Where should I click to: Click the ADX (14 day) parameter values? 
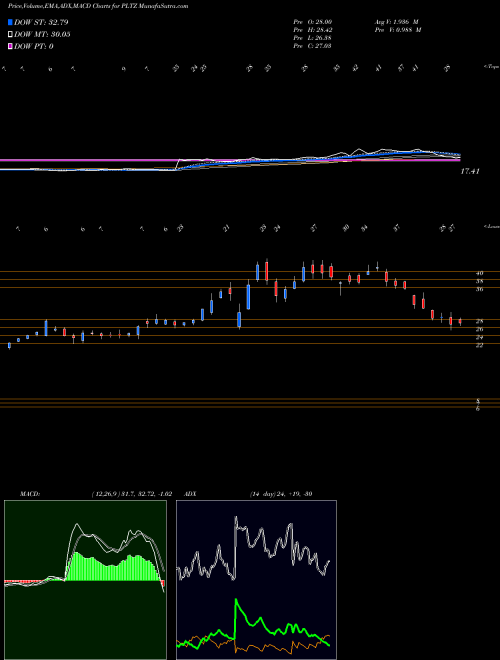280,494
